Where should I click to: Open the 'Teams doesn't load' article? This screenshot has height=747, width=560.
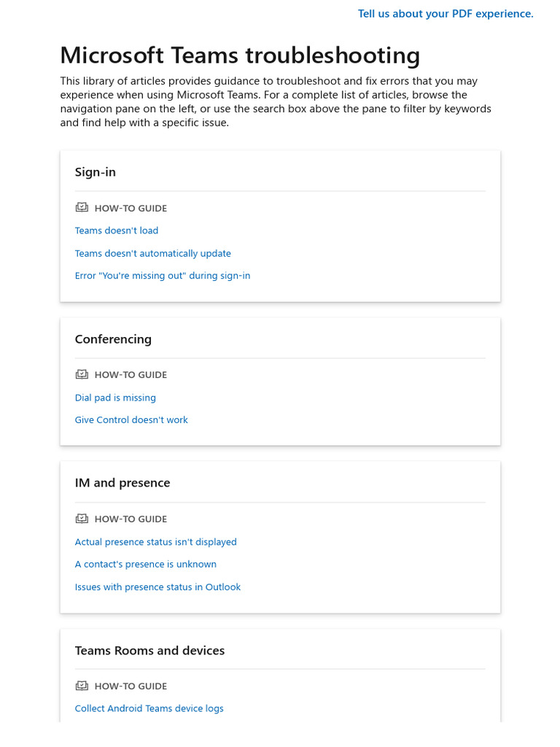pos(117,231)
